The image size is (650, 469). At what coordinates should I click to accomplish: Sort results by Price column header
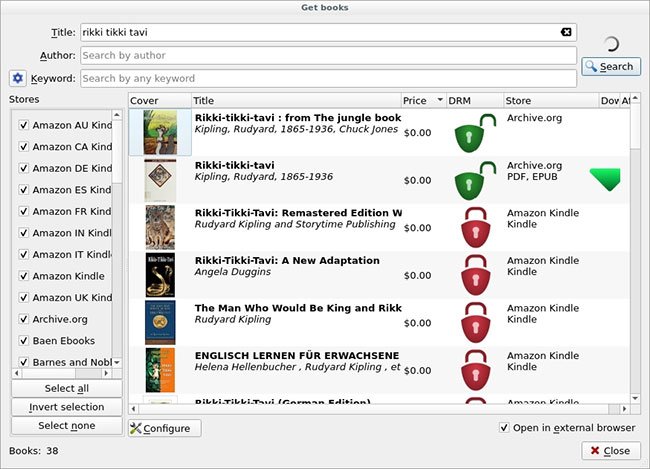click(x=423, y=100)
